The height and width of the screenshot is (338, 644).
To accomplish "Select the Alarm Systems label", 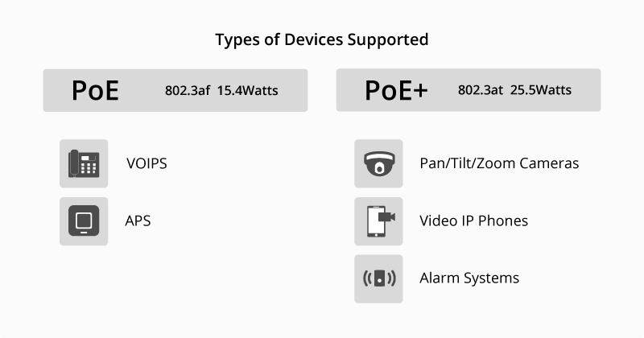I will click(x=469, y=278).
